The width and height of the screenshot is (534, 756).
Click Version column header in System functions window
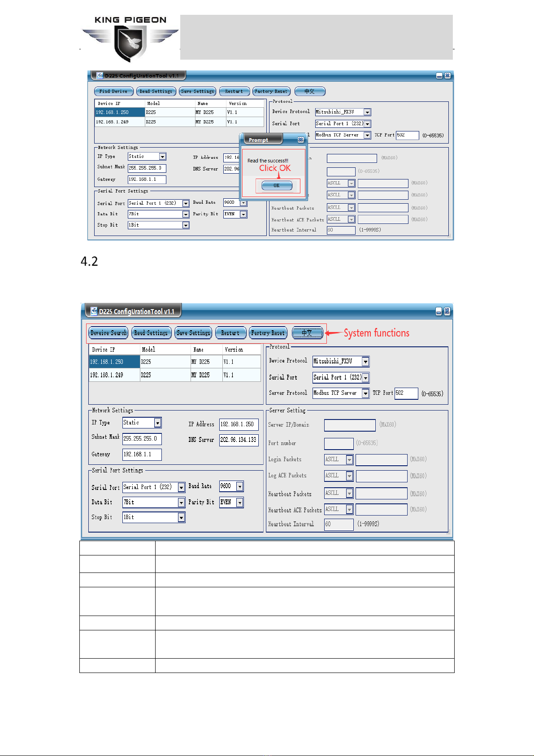point(242,350)
